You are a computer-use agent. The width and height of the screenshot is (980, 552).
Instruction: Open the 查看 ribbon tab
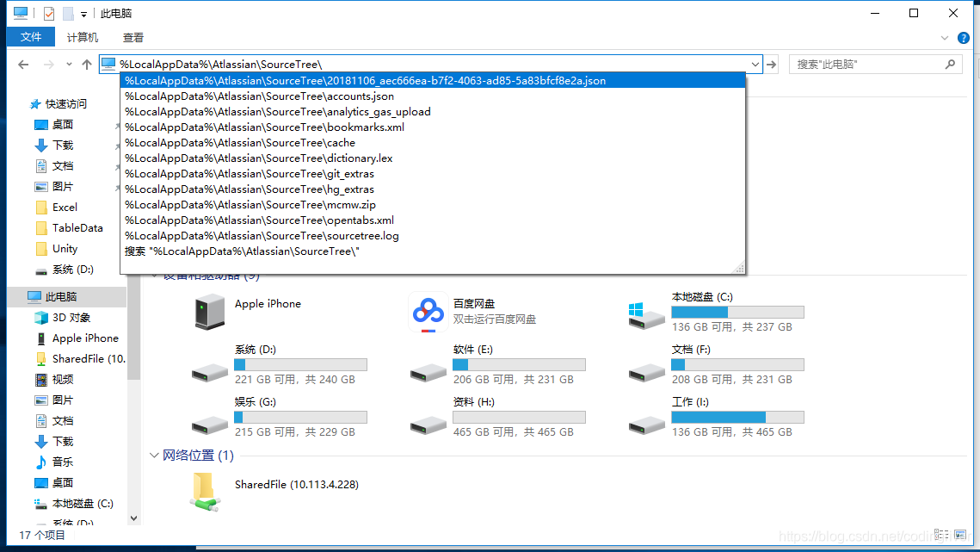(x=133, y=38)
